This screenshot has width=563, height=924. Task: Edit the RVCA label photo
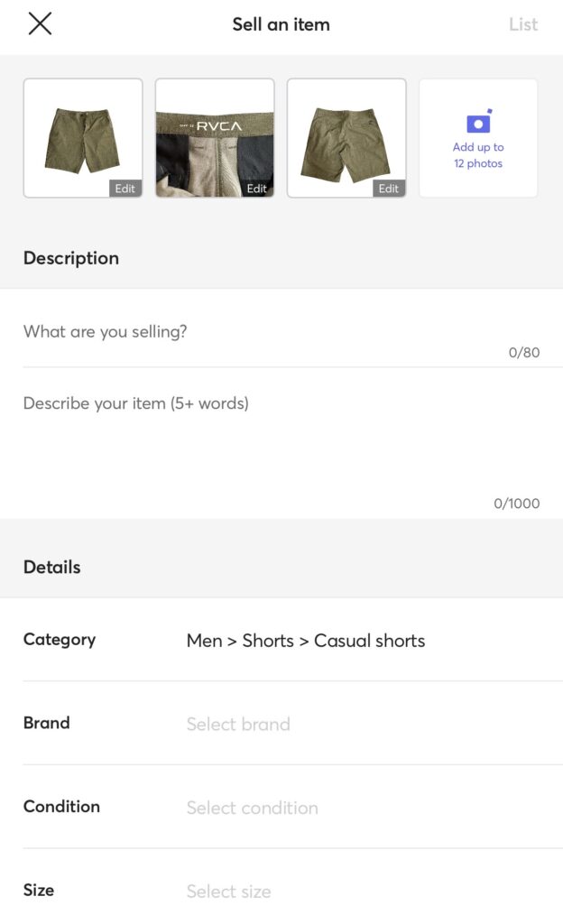coord(257,189)
